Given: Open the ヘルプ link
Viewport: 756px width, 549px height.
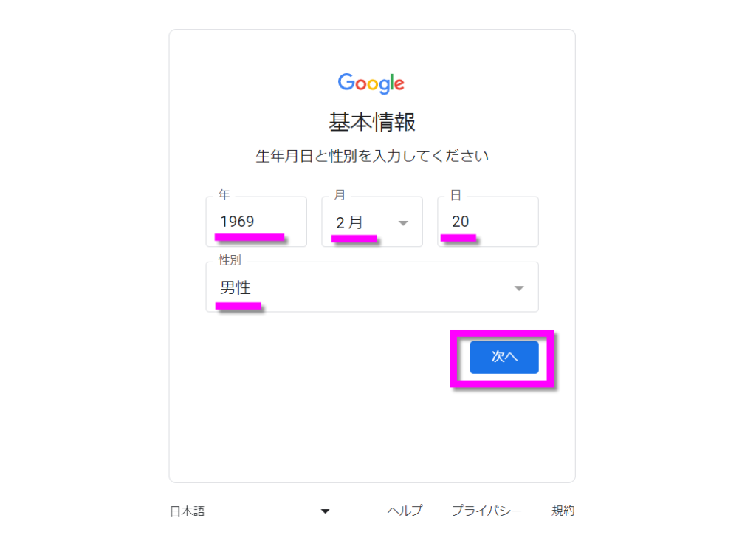Looking at the screenshot, I should tap(405, 511).
